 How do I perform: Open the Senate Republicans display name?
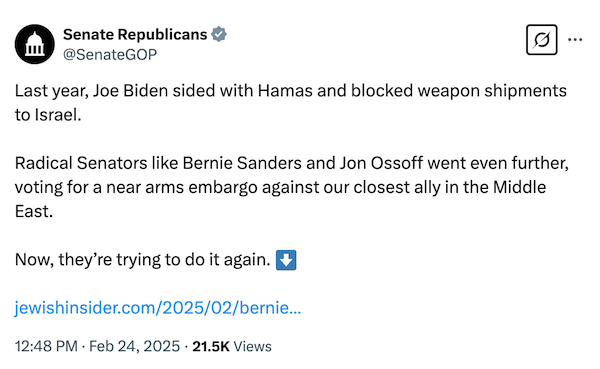(135, 34)
